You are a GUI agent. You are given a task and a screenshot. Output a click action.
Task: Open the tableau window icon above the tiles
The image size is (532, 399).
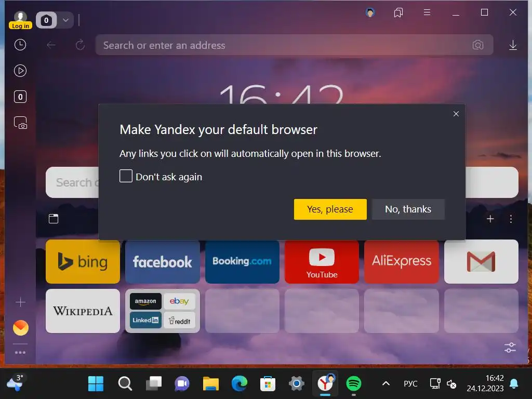click(54, 219)
